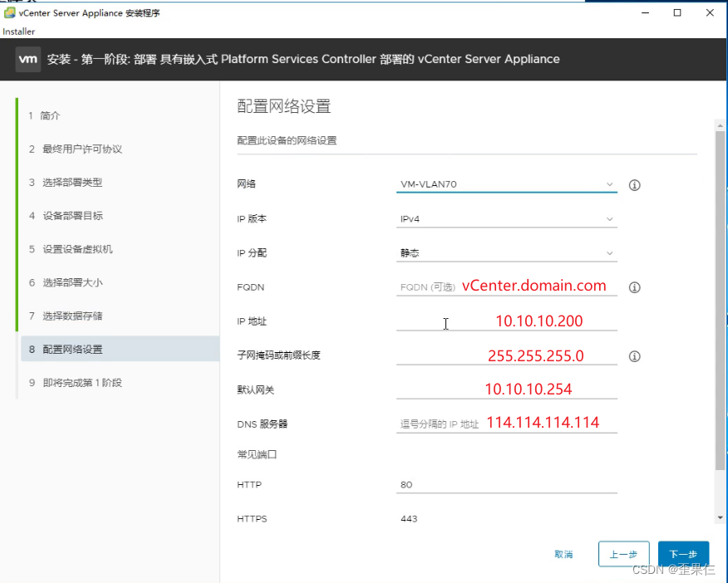Go to step 2 最终用户许可协议

pos(76,149)
